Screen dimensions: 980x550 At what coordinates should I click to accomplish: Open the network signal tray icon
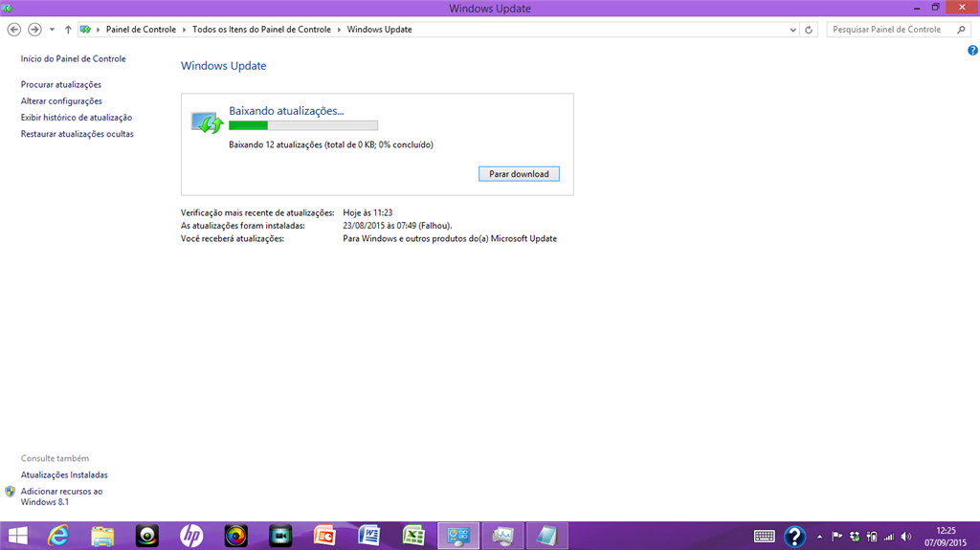(889, 537)
